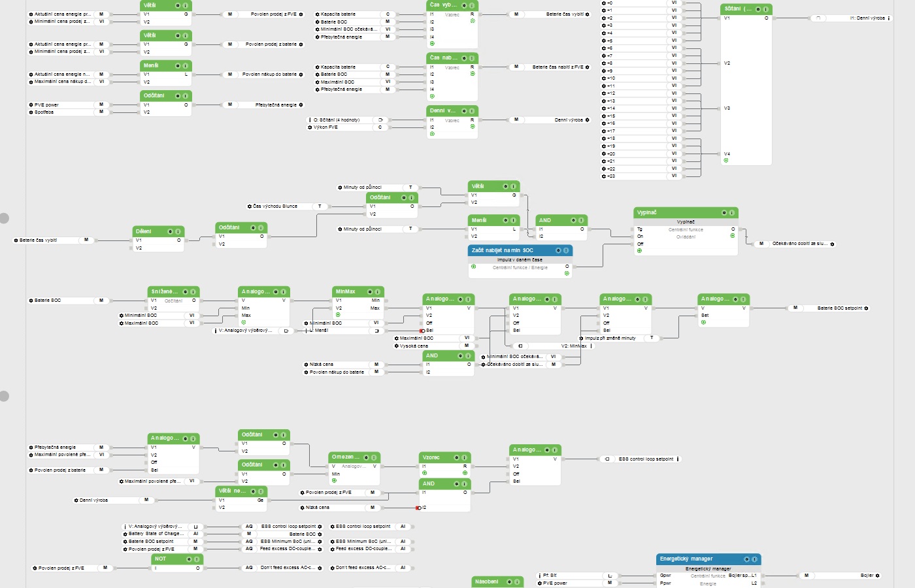915x588 pixels.
Task: Click gear icon on the Omezen block
Action: coord(365,458)
